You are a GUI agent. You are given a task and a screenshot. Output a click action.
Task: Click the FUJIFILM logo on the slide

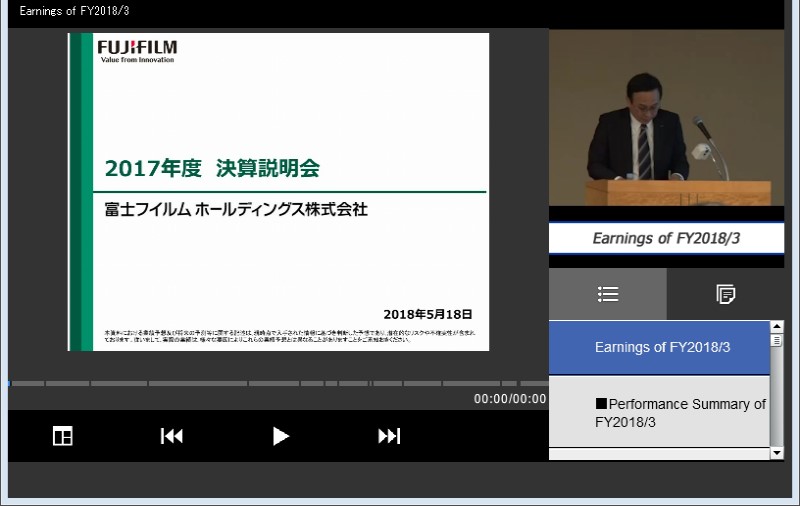(137, 52)
